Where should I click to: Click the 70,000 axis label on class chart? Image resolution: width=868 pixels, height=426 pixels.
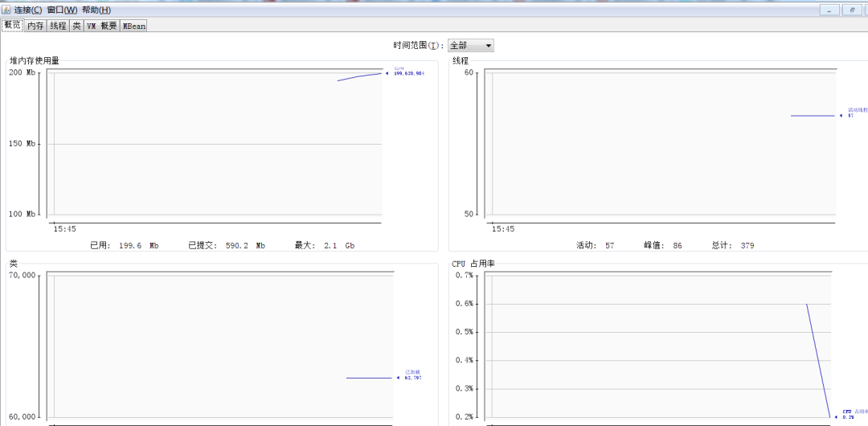(x=23, y=276)
